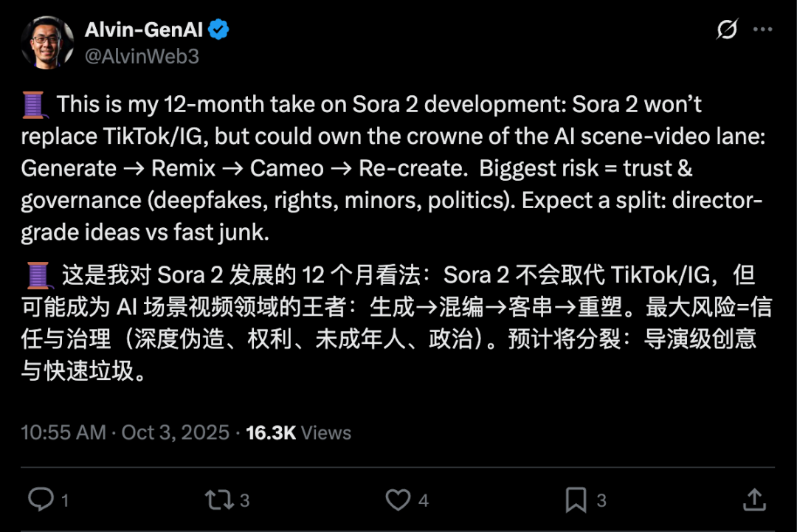Click the Grok slashed-circle icon
The image size is (797, 532).
pyautogui.click(x=727, y=30)
